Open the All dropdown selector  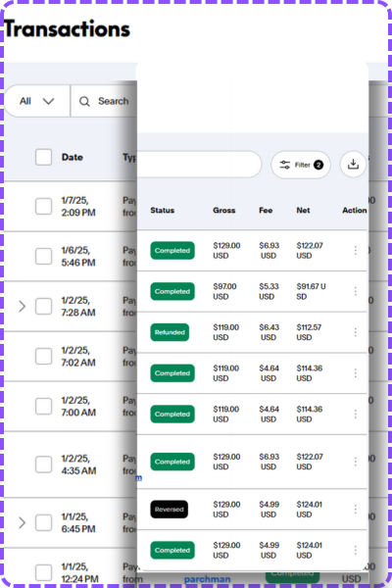point(37,101)
